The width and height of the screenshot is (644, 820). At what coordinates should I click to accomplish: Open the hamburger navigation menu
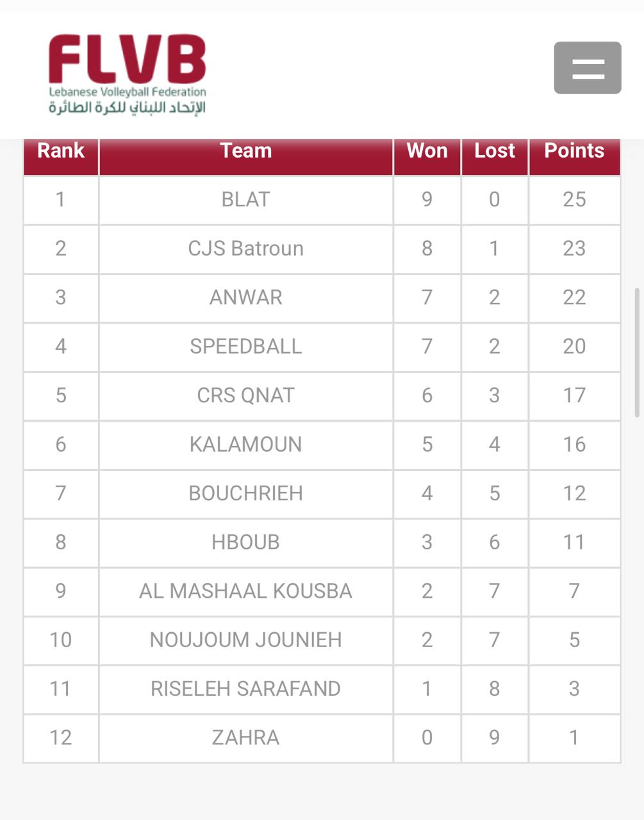(587, 68)
